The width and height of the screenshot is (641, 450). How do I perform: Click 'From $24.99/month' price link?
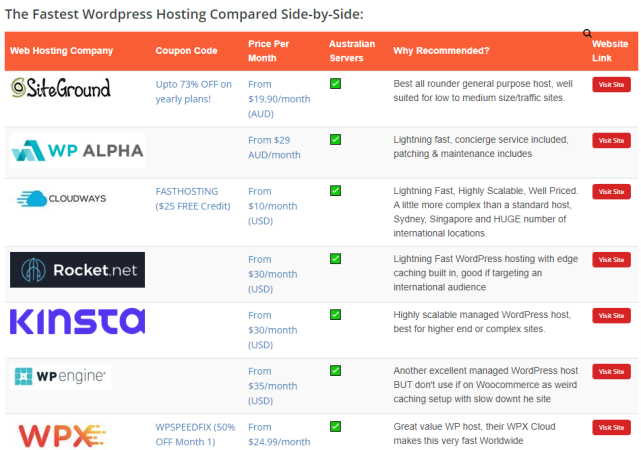pyautogui.click(x=279, y=434)
